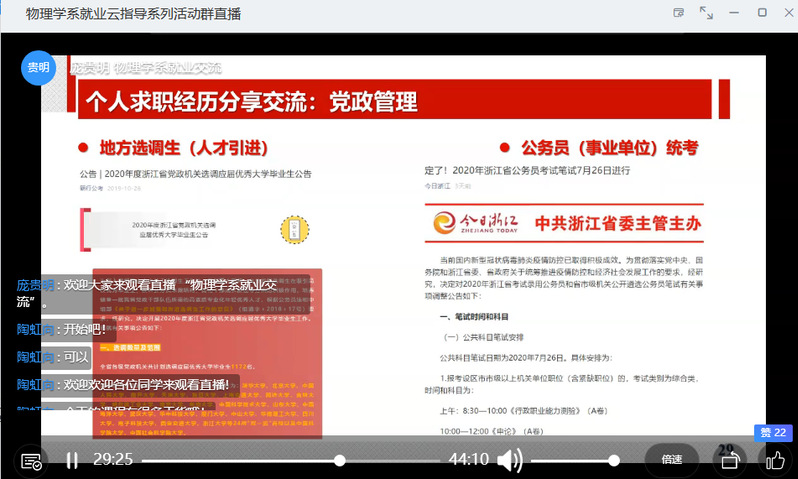The image size is (798, 479).
Task: Click the volume slider knob
Action: (614, 460)
